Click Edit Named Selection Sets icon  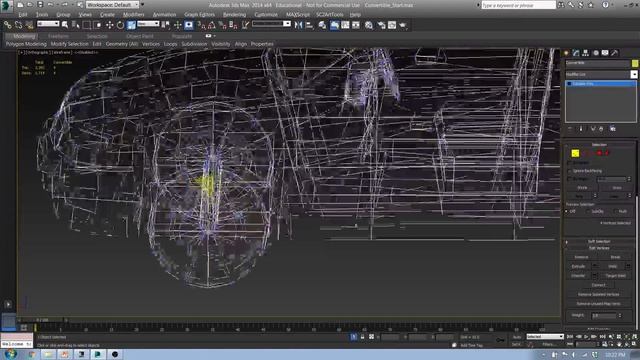click(x=245, y=25)
